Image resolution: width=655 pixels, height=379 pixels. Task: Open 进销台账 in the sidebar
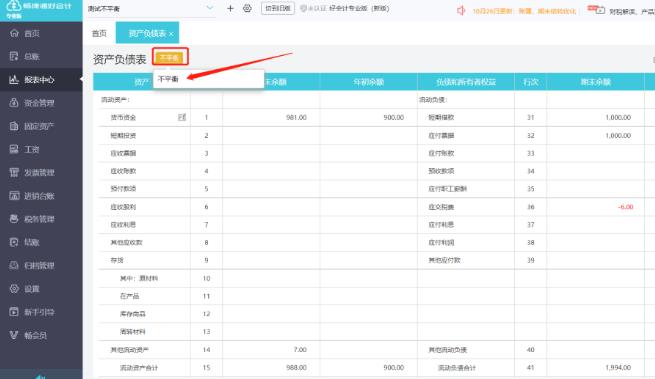41,196
